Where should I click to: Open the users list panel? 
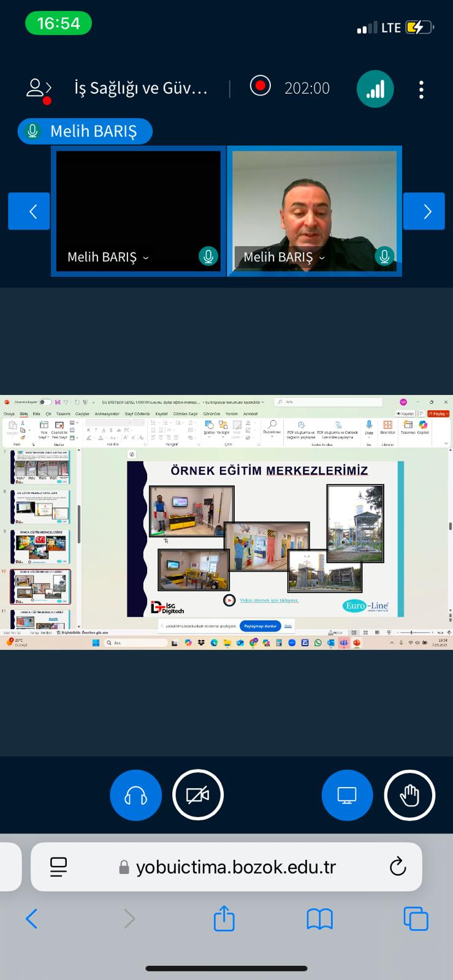(38, 89)
